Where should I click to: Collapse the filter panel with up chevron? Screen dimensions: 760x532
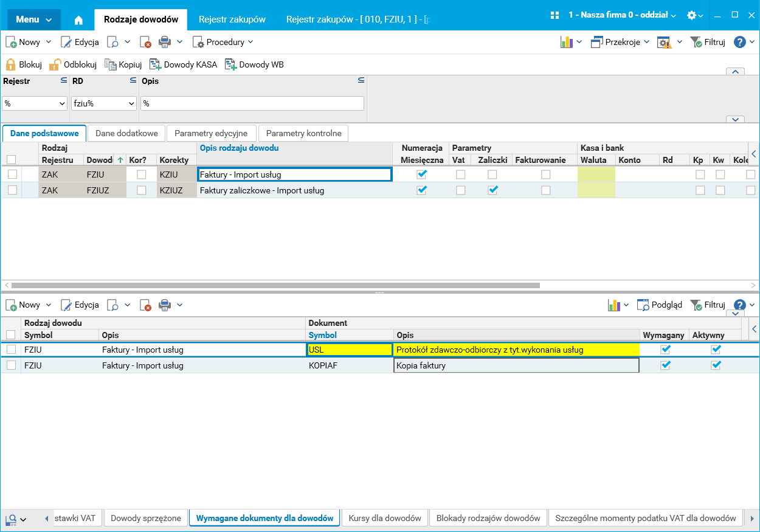tap(736, 72)
